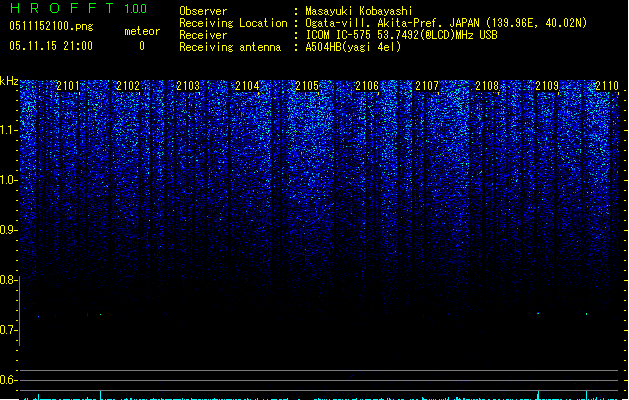Click the 2101 time marker
This screenshot has width=629, height=400.
point(68,86)
